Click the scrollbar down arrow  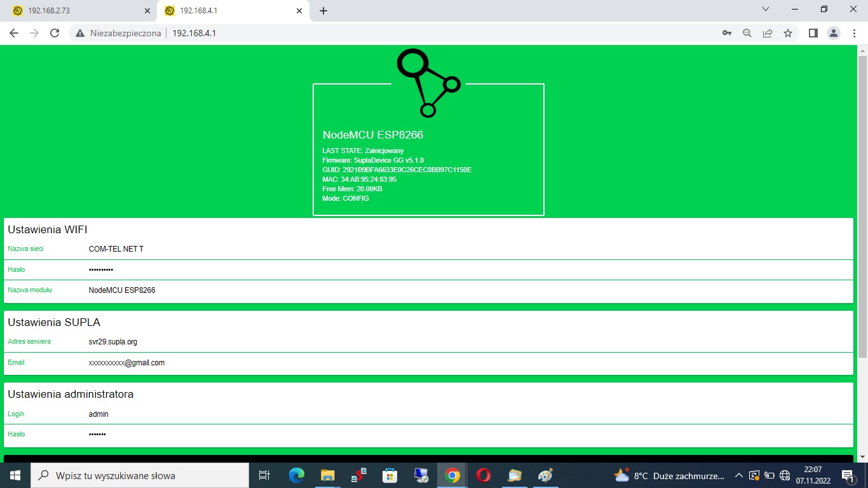(862, 457)
